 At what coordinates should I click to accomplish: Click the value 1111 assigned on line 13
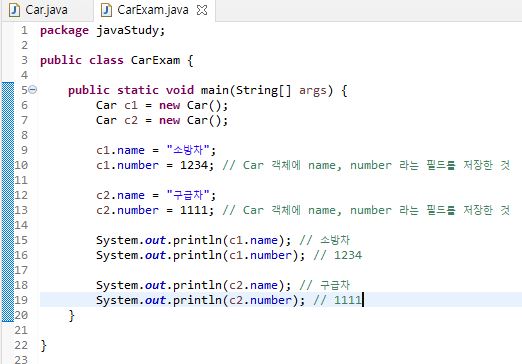pyautogui.click(x=194, y=210)
